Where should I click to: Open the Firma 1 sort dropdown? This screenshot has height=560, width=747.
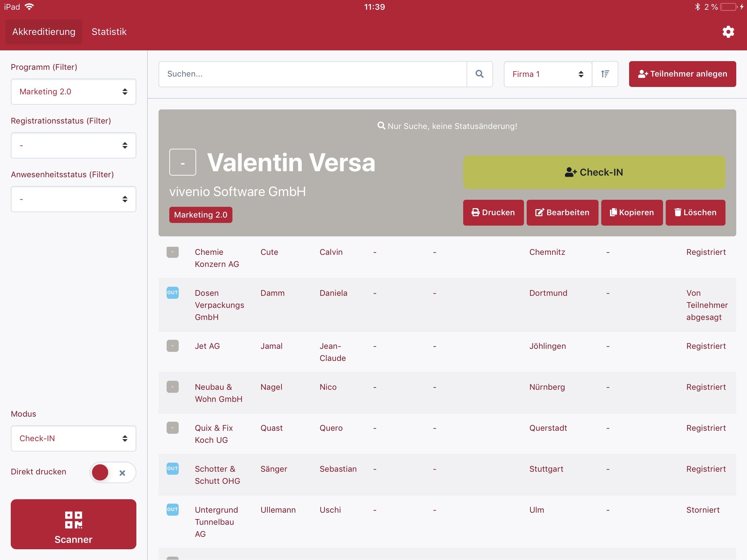pyautogui.click(x=547, y=74)
